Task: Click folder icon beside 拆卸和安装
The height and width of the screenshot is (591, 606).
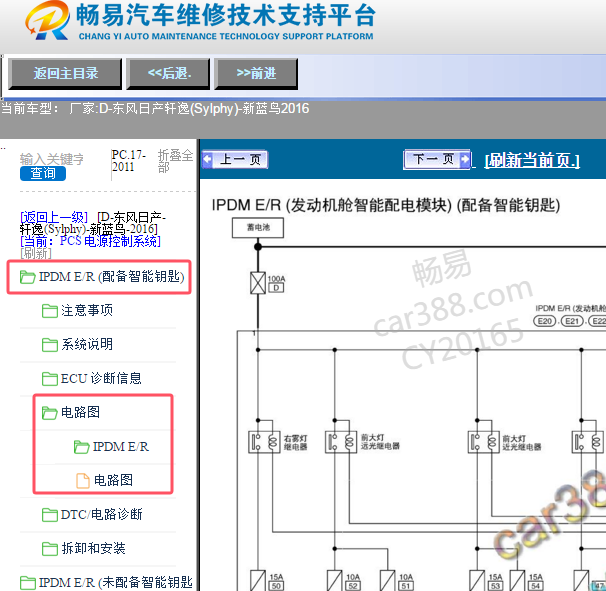Action: point(49,549)
